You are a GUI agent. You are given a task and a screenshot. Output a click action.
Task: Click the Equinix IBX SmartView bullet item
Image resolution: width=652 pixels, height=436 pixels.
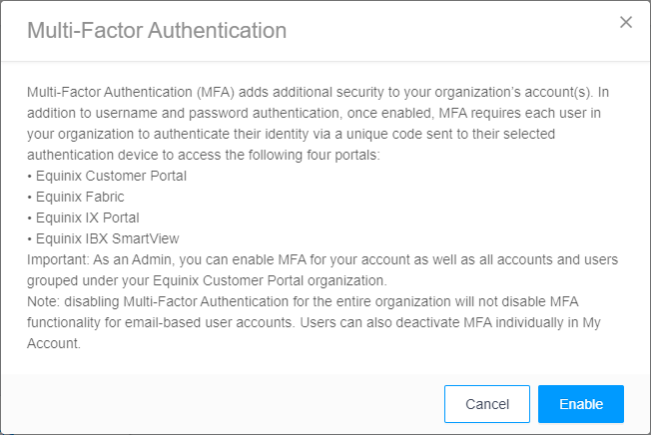105,239
